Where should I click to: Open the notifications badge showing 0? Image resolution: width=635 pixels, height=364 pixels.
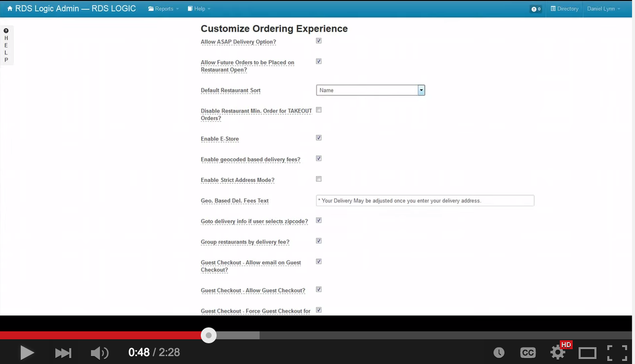point(536,9)
